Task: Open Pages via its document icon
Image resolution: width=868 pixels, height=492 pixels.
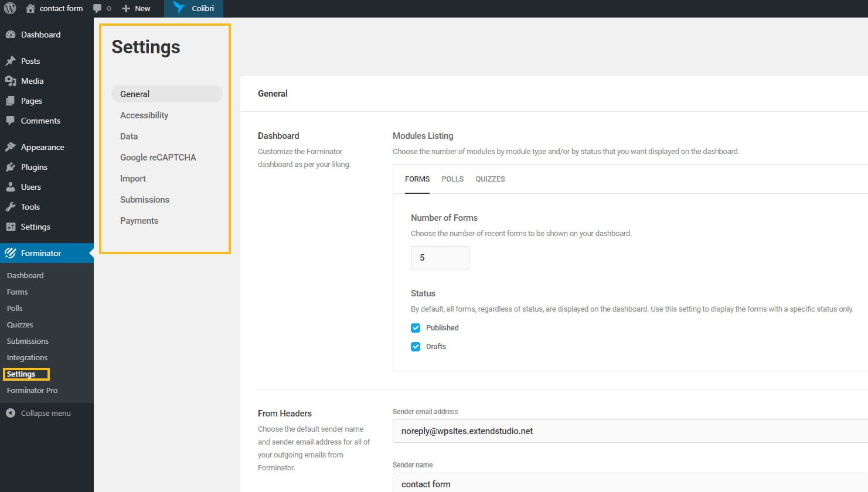Action: 9,100
